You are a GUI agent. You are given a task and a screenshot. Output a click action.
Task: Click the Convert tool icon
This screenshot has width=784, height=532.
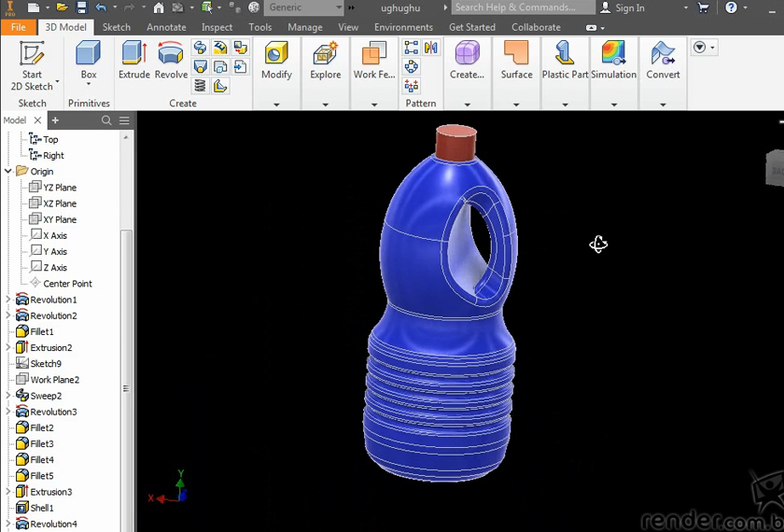point(663,62)
